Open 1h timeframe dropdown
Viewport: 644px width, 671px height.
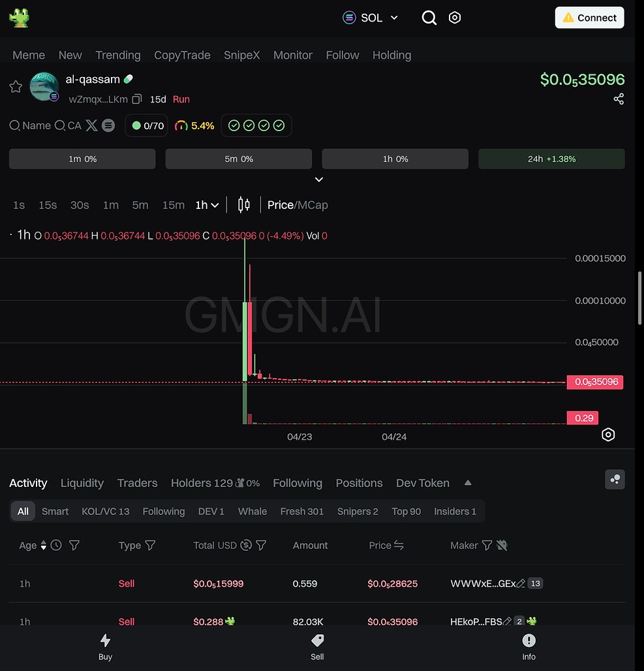pos(207,206)
